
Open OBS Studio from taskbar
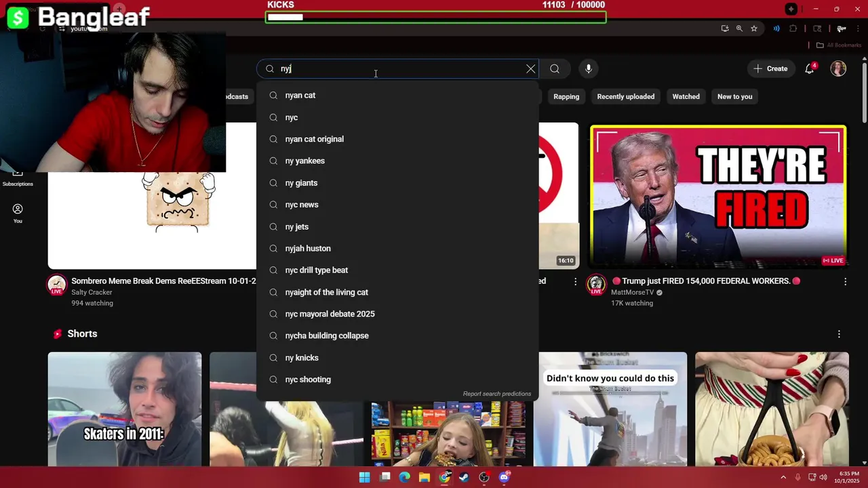coord(484,477)
